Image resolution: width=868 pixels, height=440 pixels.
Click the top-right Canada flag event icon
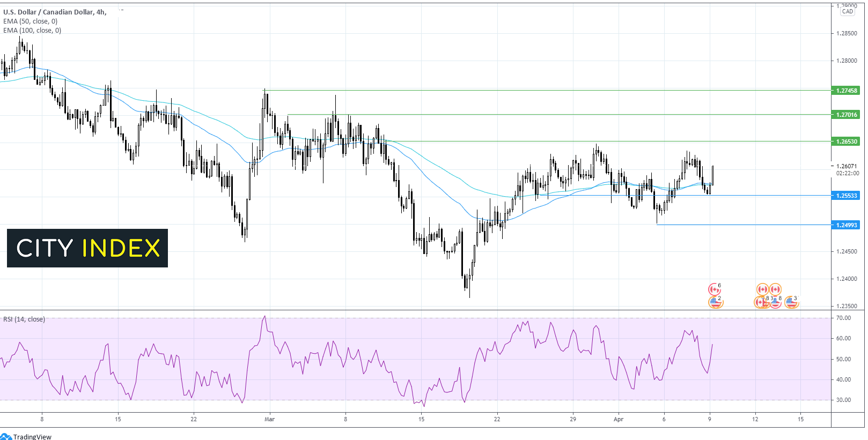pyautogui.click(x=775, y=290)
